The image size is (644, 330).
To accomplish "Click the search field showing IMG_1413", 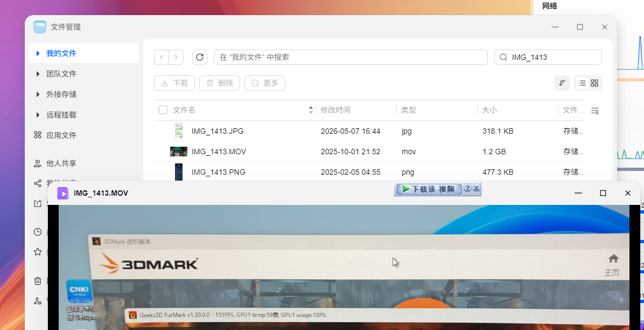I will coord(548,57).
